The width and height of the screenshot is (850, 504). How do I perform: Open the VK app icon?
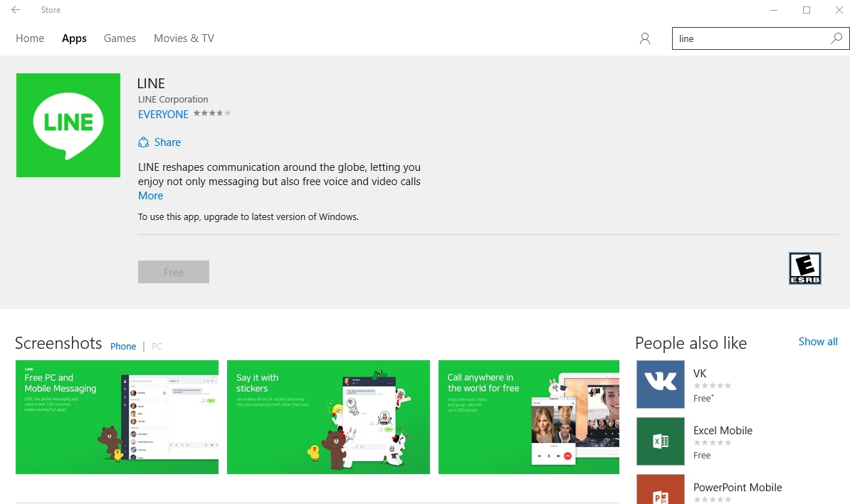click(660, 384)
